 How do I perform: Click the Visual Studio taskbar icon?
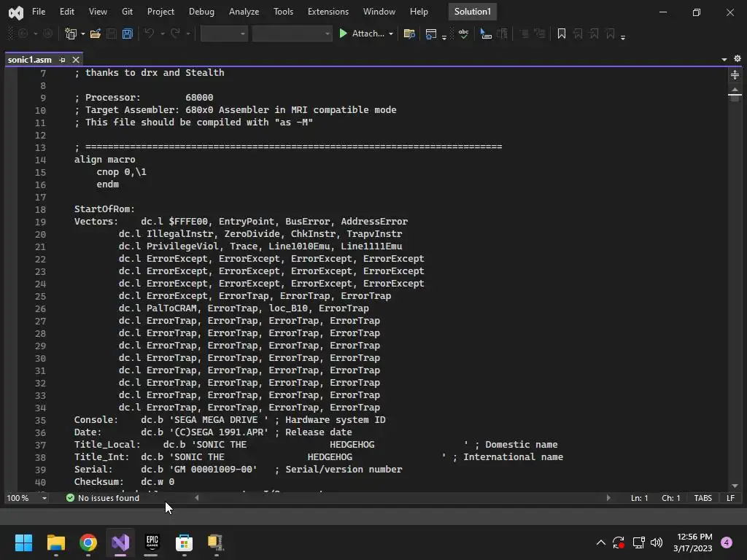pyautogui.click(x=120, y=542)
